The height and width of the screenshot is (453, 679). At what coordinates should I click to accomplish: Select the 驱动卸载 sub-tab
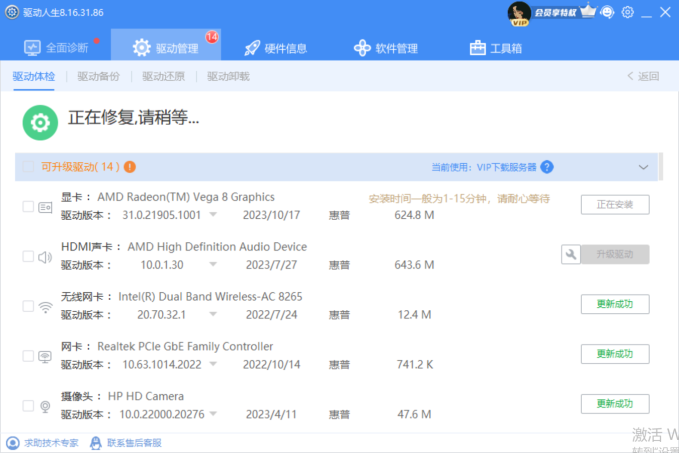click(228, 77)
